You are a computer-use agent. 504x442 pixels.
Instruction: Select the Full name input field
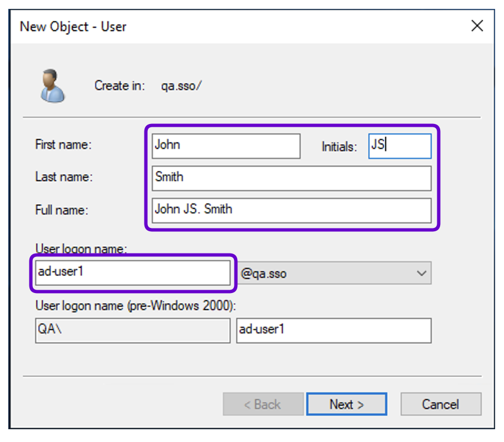(x=292, y=210)
